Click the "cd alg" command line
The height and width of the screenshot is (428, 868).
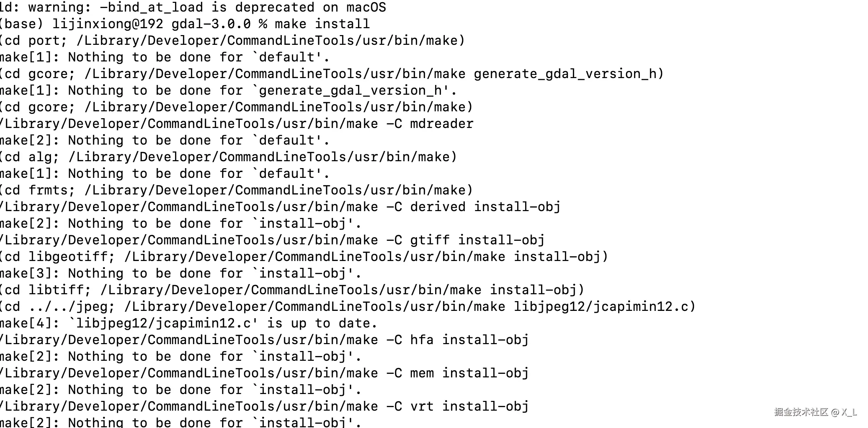pos(228,157)
